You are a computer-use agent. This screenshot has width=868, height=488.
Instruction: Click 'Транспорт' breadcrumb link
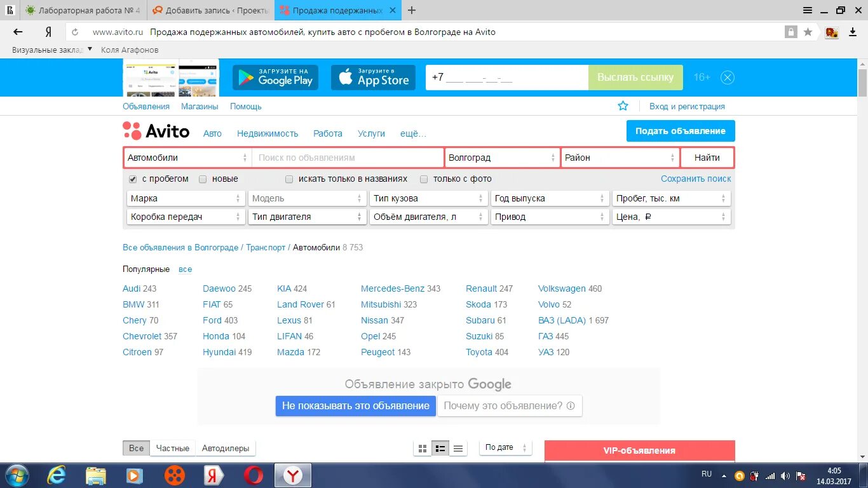(266, 248)
